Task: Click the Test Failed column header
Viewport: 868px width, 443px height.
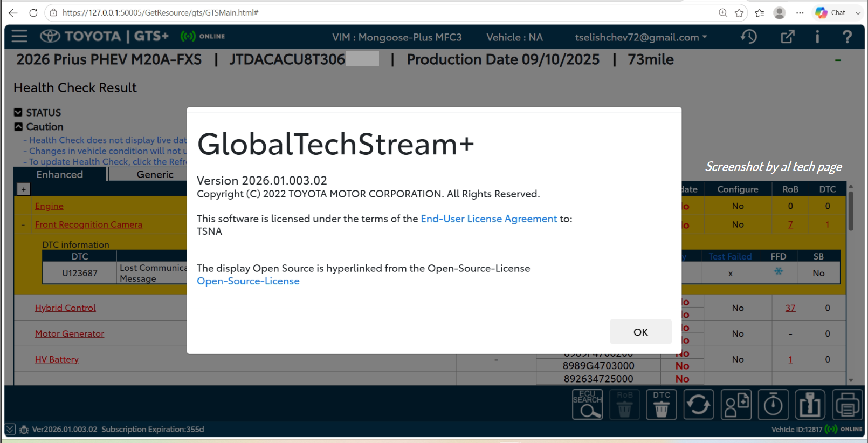Action: (730, 256)
